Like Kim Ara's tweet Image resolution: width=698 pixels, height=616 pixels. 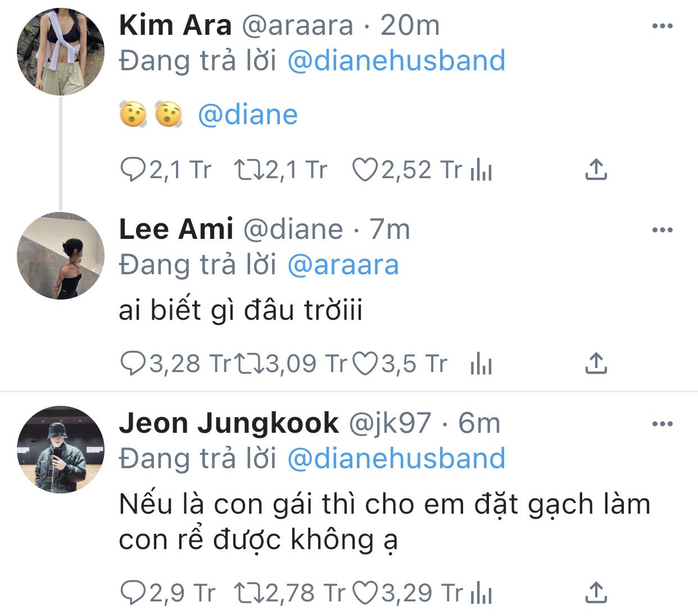(x=365, y=170)
